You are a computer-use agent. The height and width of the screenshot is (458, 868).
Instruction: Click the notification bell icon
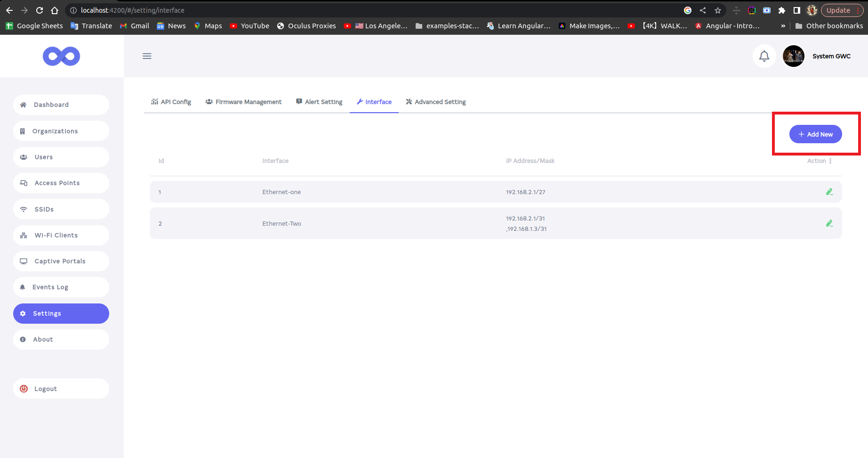[x=764, y=56]
